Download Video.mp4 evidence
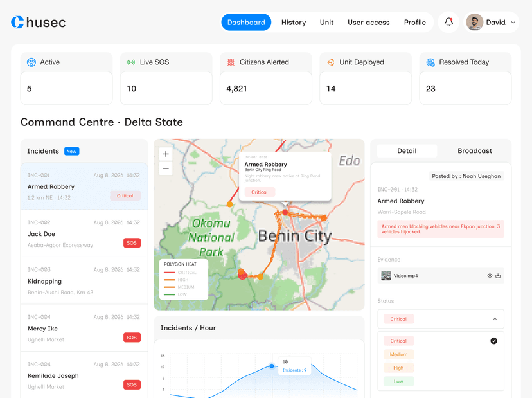This screenshot has height=398, width=532. [x=498, y=276]
